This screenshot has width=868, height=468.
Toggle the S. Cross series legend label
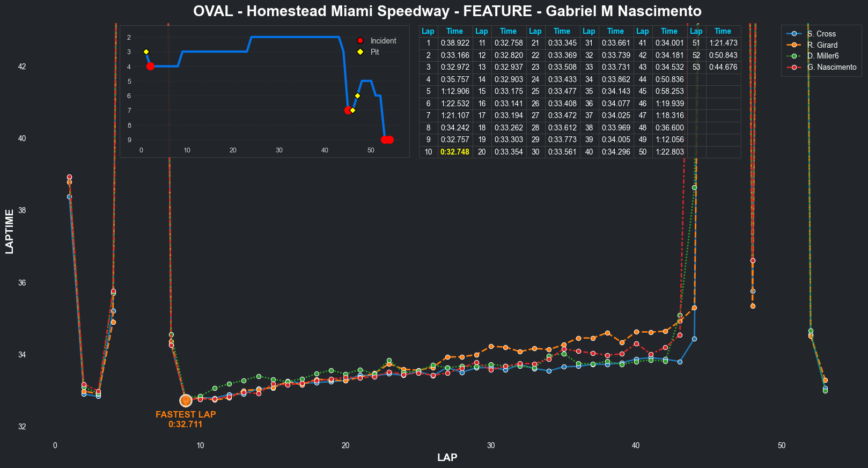[x=821, y=34]
